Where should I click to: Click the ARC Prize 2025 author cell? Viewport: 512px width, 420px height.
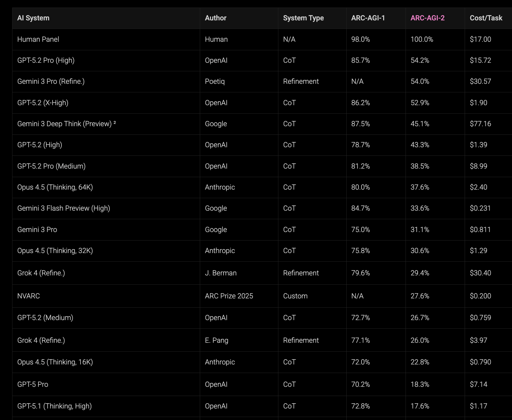pyautogui.click(x=229, y=296)
